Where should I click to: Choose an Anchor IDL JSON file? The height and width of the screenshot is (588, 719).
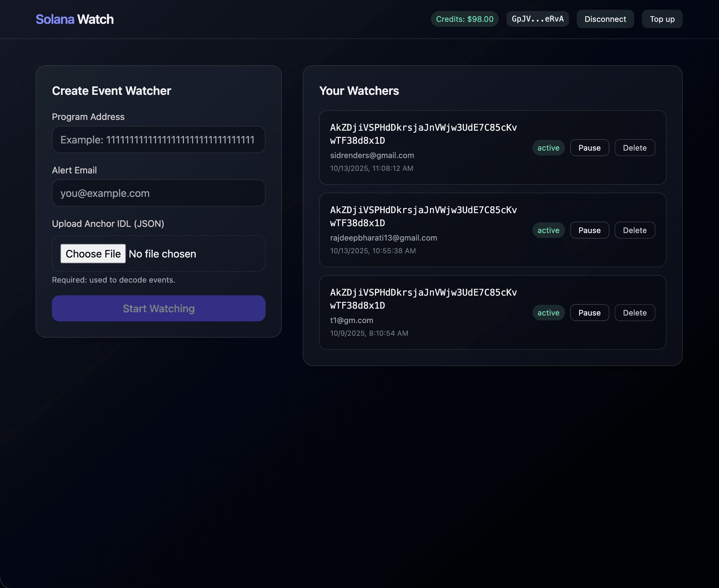click(x=93, y=253)
